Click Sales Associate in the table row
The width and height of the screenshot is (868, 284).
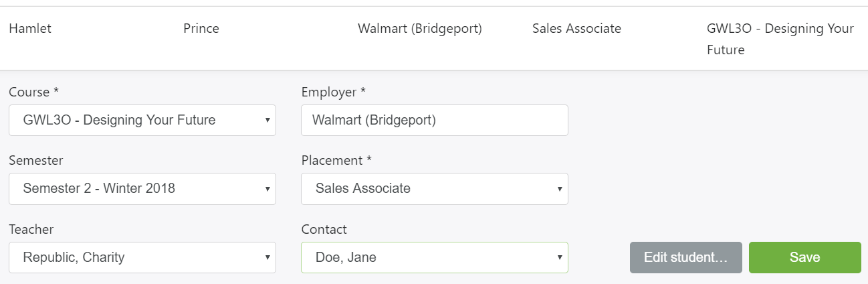576,29
